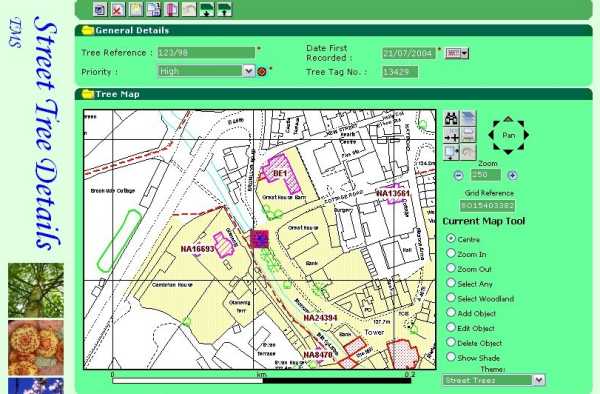Click the Date First Recorded field
Viewport: 600px width, 394px height.
pyautogui.click(x=409, y=53)
